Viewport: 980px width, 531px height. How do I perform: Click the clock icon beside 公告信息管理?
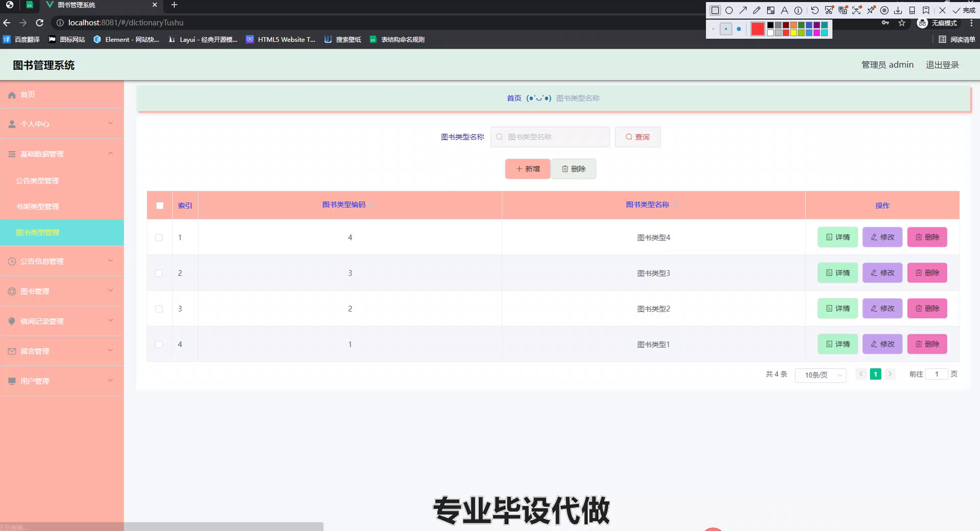click(12, 261)
